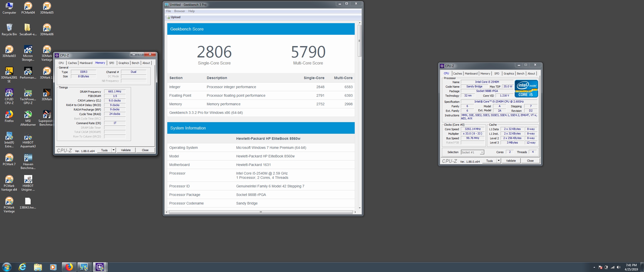Click the volume tray icon
The image size is (644, 272).
pos(619,267)
